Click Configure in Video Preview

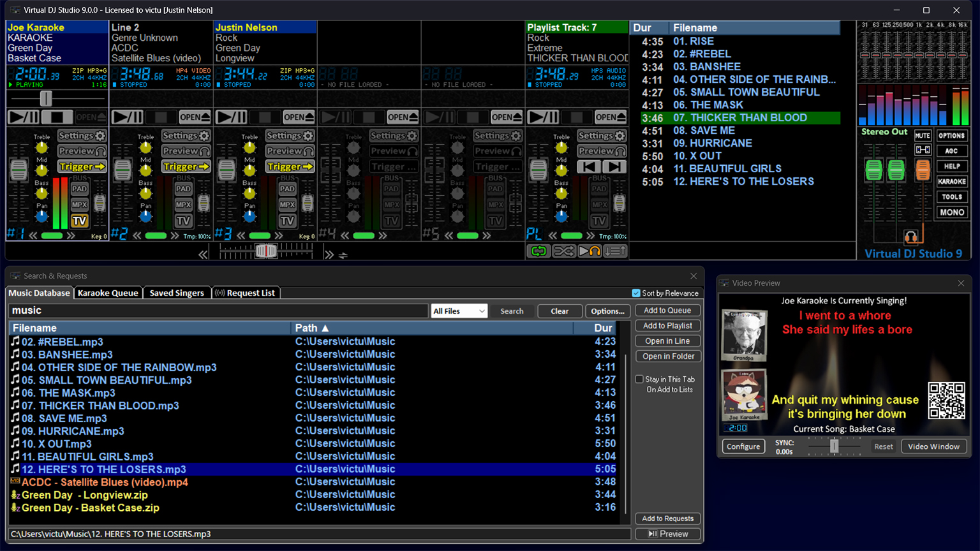tap(743, 446)
